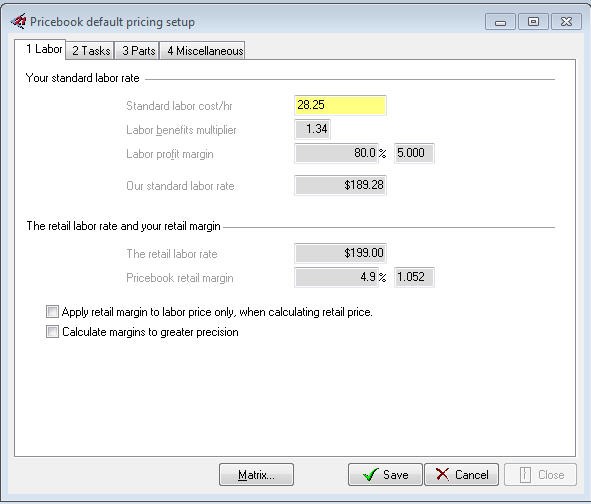
Task: Click the Labor benefits multiplier field
Action: (312, 129)
